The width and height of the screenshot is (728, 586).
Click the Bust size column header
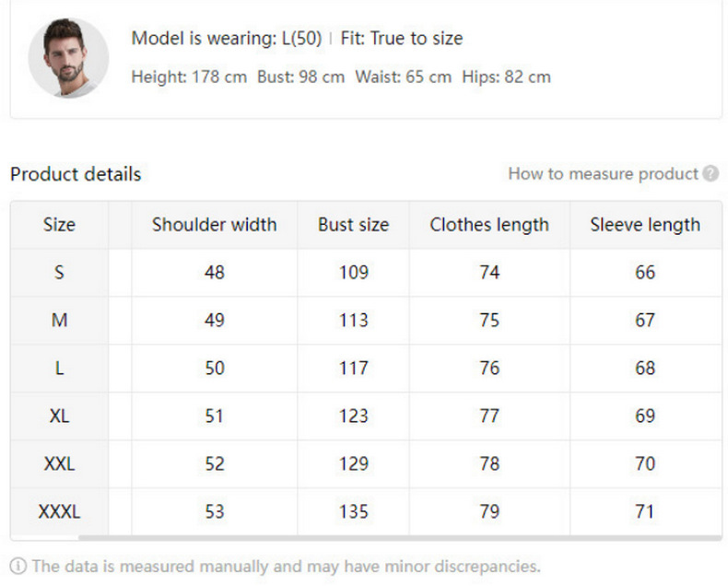(x=353, y=225)
